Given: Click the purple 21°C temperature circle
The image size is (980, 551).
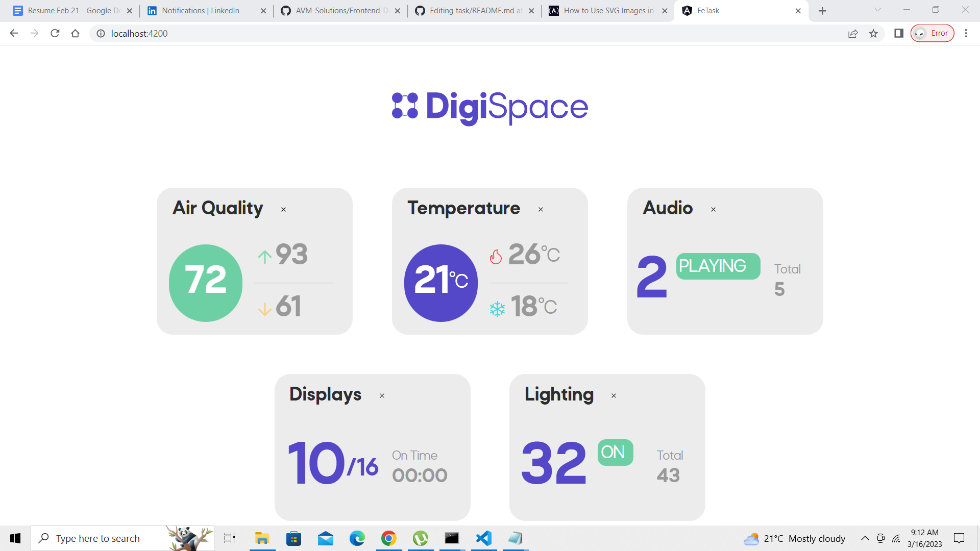Looking at the screenshot, I should coord(441,283).
